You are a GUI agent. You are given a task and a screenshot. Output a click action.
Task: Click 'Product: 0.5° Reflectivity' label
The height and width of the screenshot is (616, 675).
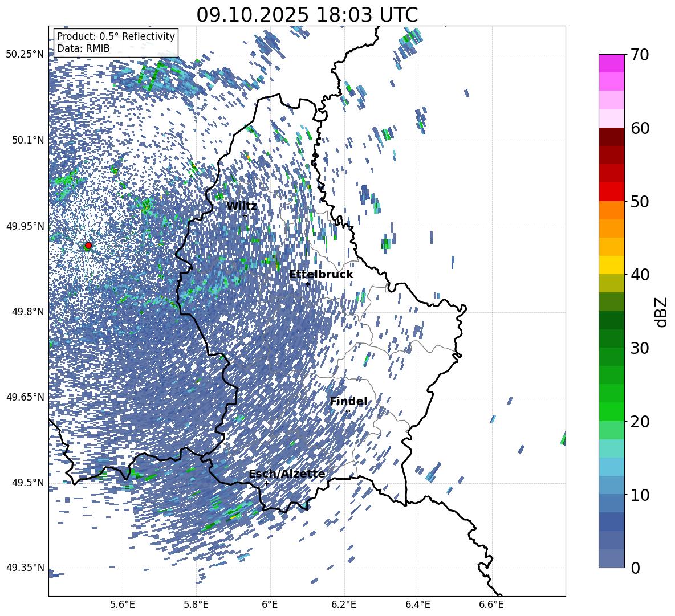pos(116,36)
